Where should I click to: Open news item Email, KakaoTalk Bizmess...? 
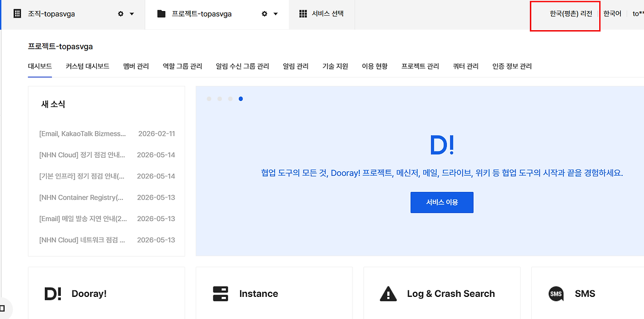(83, 134)
